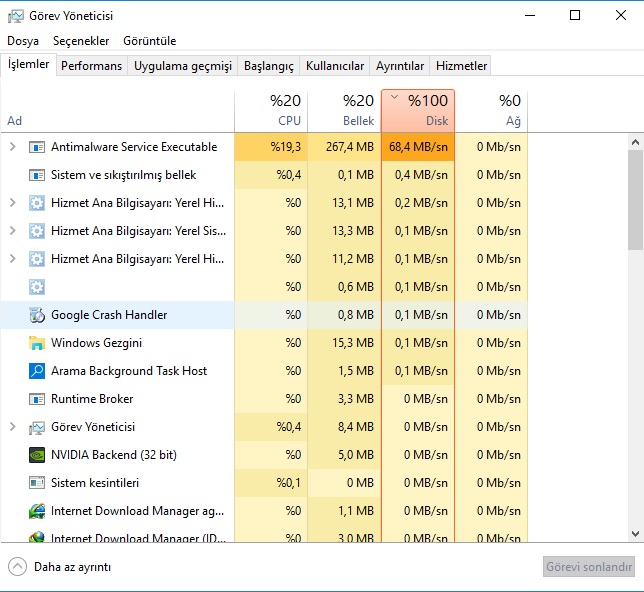The width and height of the screenshot is (644, 592).
Task: Click the Arama Background Task Host icon
Action: pyautogui.click(x=37, y=371)
